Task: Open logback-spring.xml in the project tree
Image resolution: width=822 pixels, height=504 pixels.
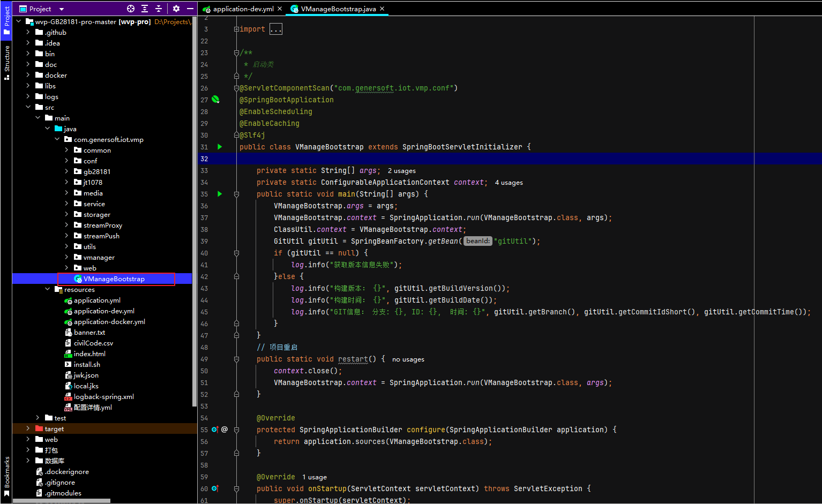Action: tap(103, 397)
